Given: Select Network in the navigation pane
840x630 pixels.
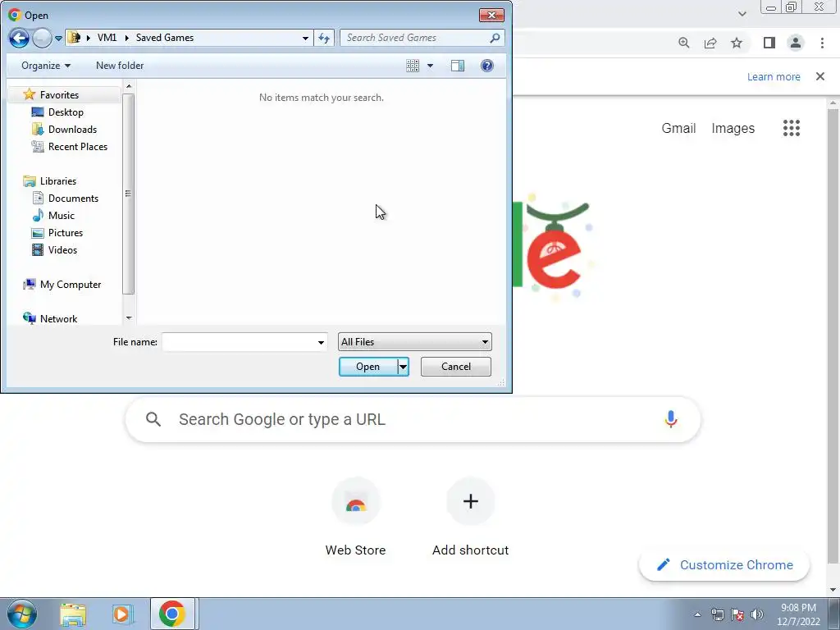Looking at the screenshot, I should coord(58,319).
